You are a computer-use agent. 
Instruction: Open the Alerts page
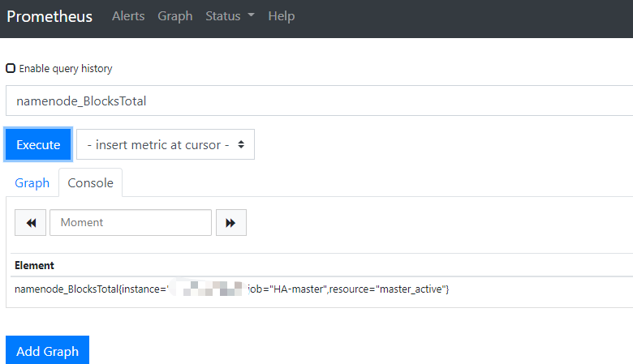click(128, 16)
